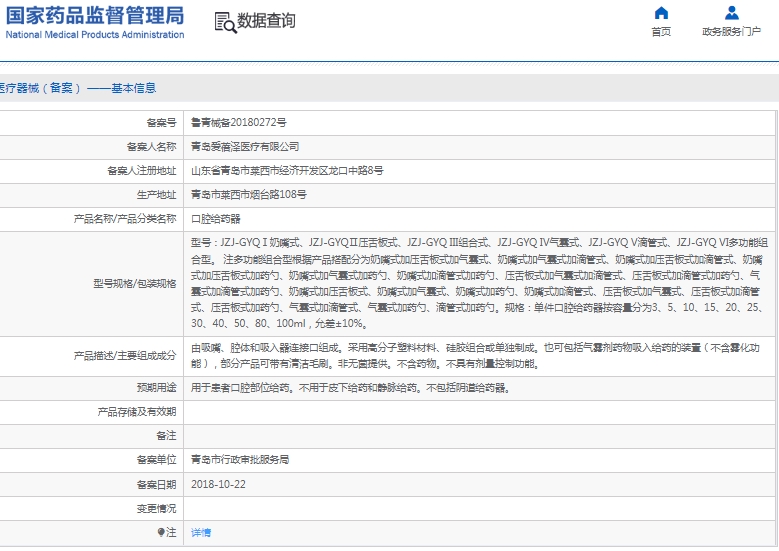Click the value 青岛市莱西市烟台路108号

point(249,195)
